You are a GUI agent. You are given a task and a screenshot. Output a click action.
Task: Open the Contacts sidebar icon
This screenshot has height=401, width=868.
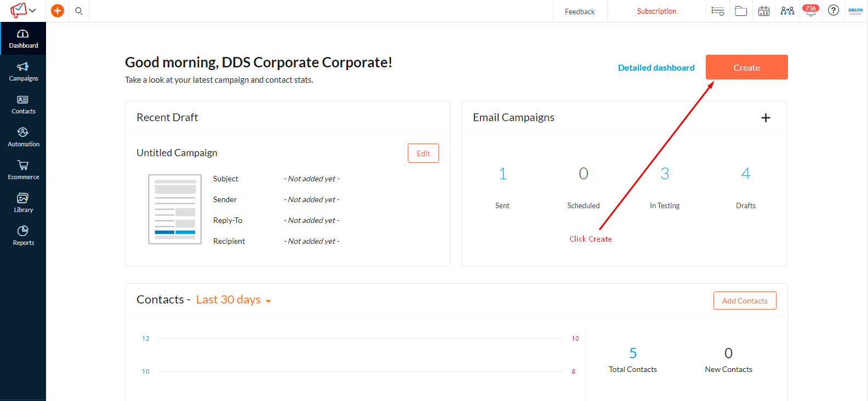(x=23, y=104)
